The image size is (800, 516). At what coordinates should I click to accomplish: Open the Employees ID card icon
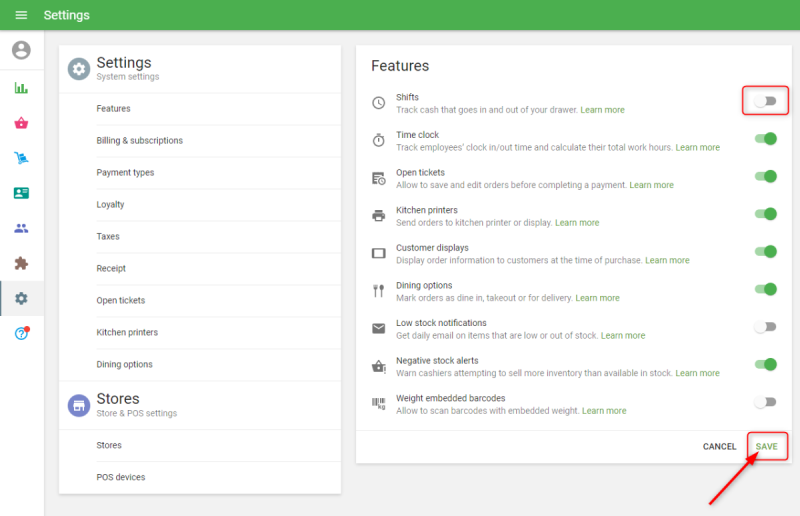[x=21, y=193]
